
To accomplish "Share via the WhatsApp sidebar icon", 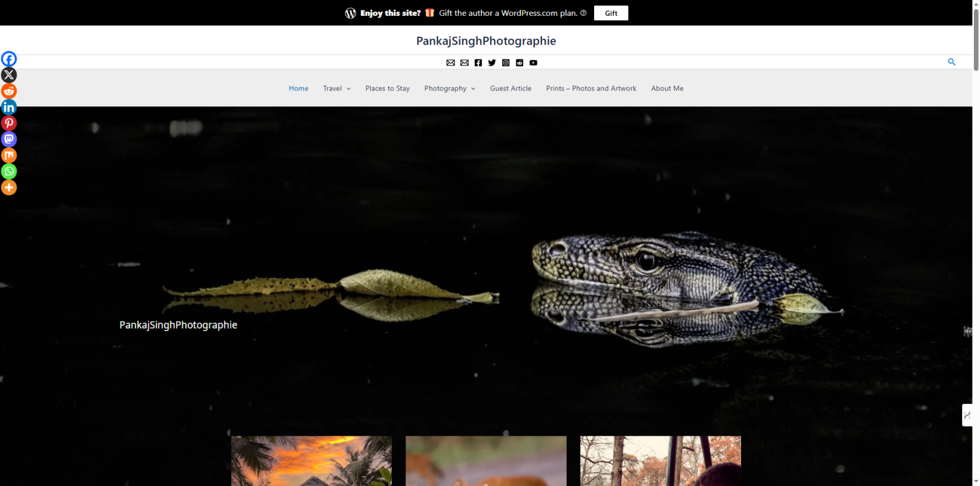I will point(9,171).
